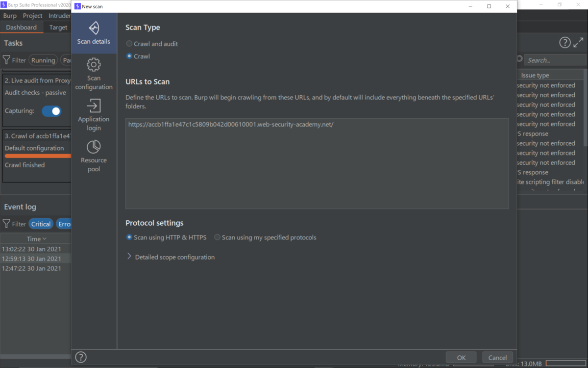This screenshot has width=588, height=368.
Task: Toggle the Running filter in Tasks
Action: tap(43, 60)
